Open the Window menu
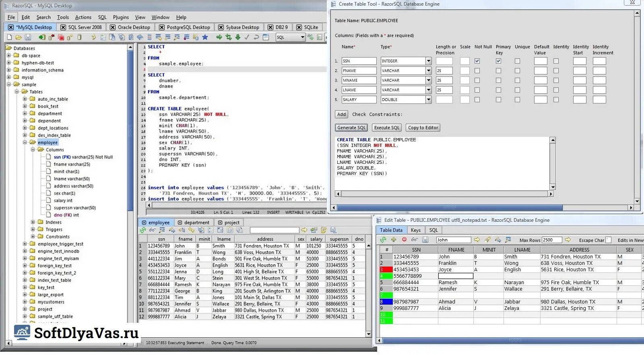Viewport: 644px width, 355px height. [x=160, y=17]
